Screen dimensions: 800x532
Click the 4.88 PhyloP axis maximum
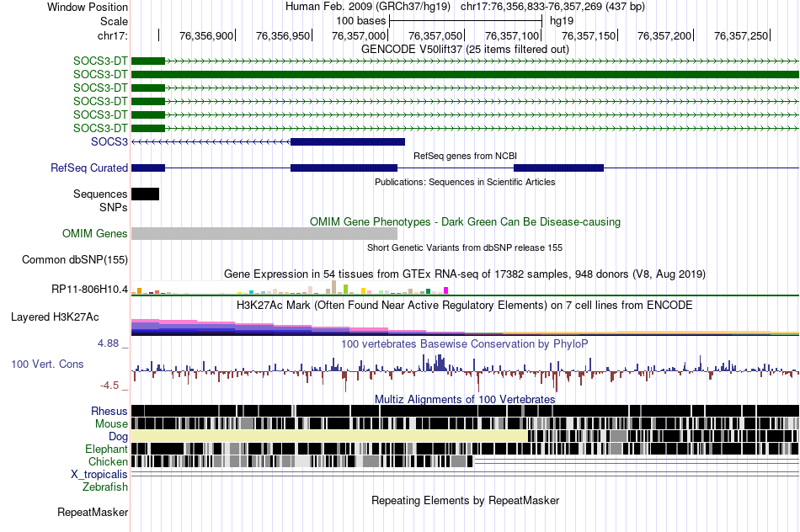point(108,343)
